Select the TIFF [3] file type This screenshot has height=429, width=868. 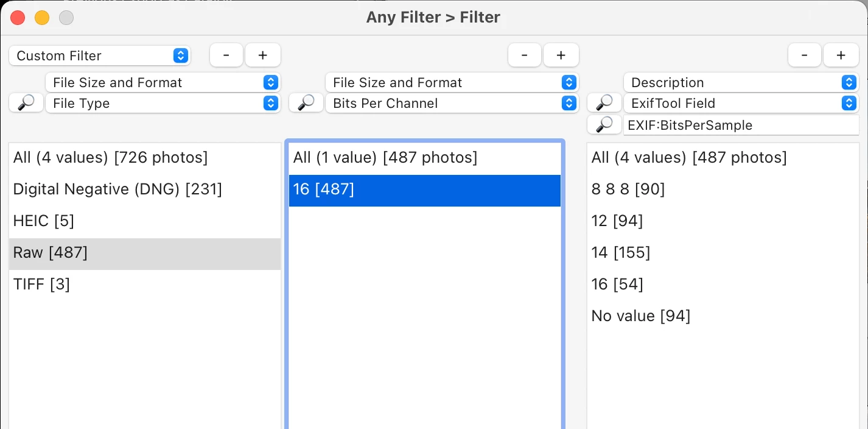pyautogui.click(x=41, y=284)
